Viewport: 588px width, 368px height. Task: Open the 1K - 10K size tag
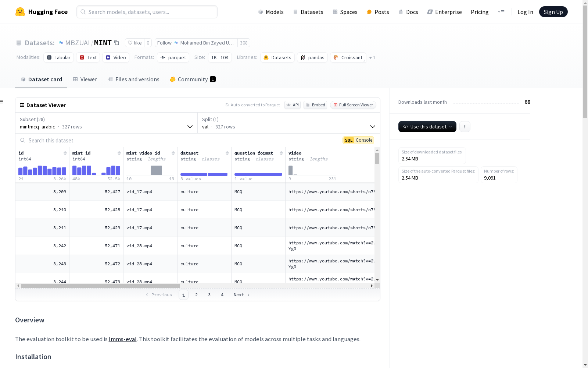(x=220, y=57)
